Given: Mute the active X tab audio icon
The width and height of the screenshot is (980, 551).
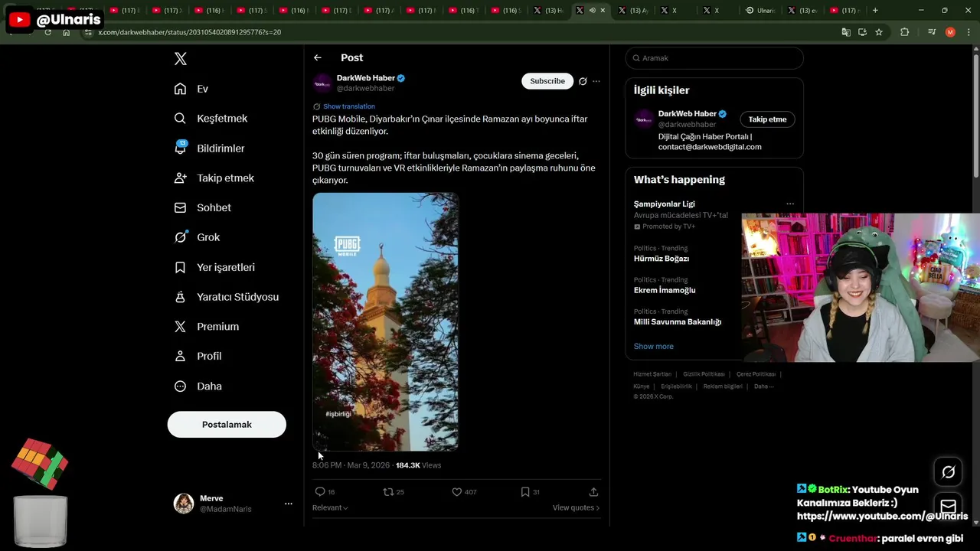Looking at the screenshot, I should tap(592, 11).
